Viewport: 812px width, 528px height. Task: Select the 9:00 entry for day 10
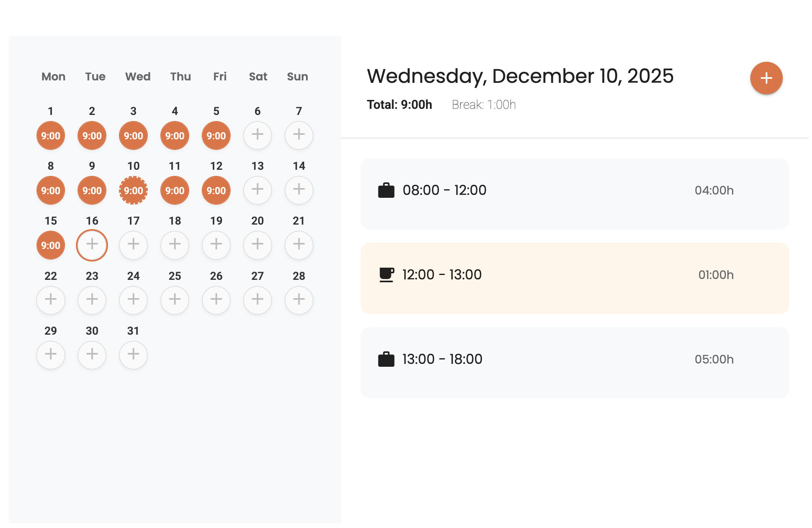tap(133, 190)
